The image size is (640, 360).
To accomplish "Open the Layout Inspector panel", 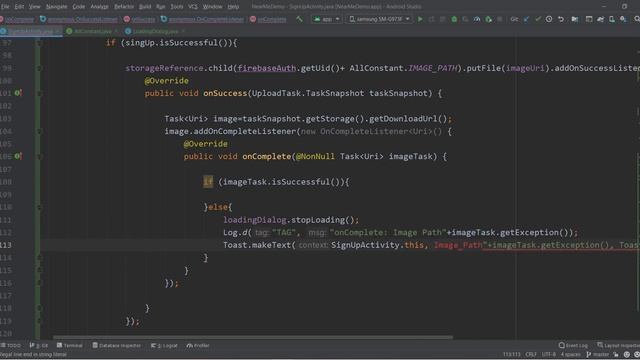I will point(618,345).
